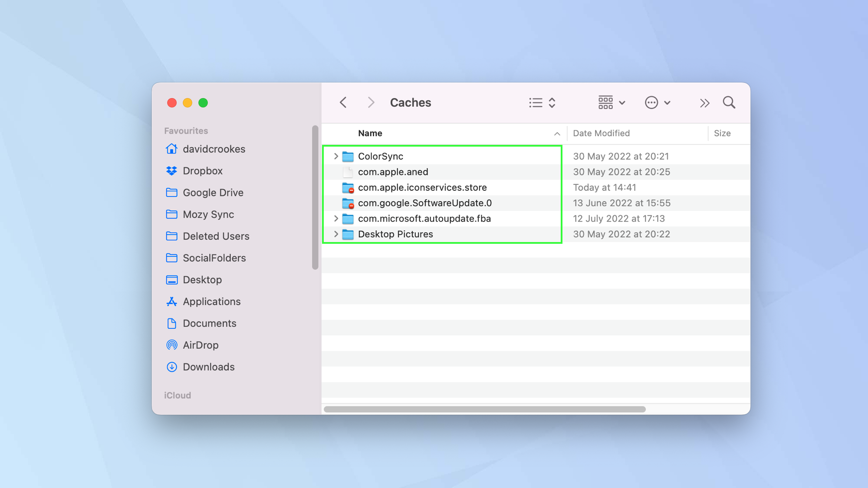Open the Applications sidebar item
Image resolution: width=868 pixels, height=488 pixels.
211,302
